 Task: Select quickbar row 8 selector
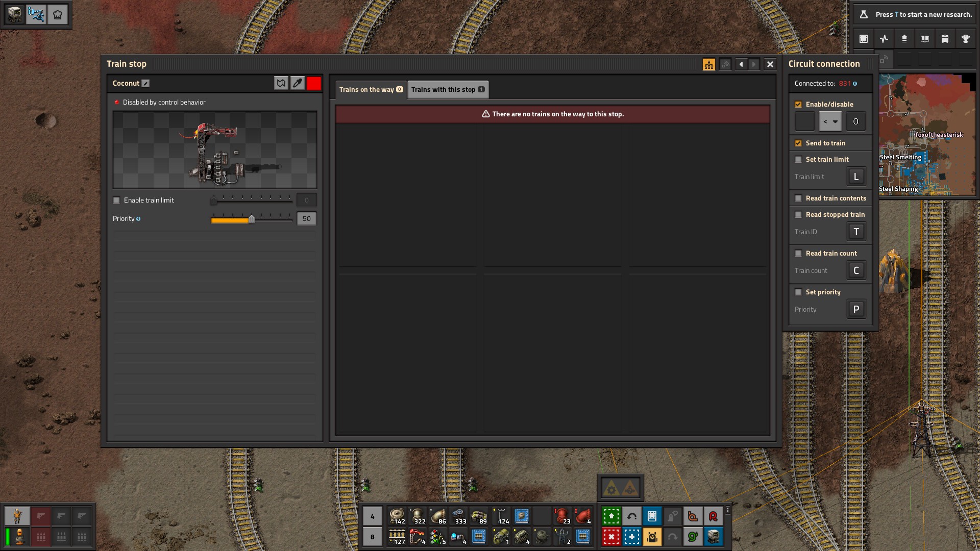(373, 537)
